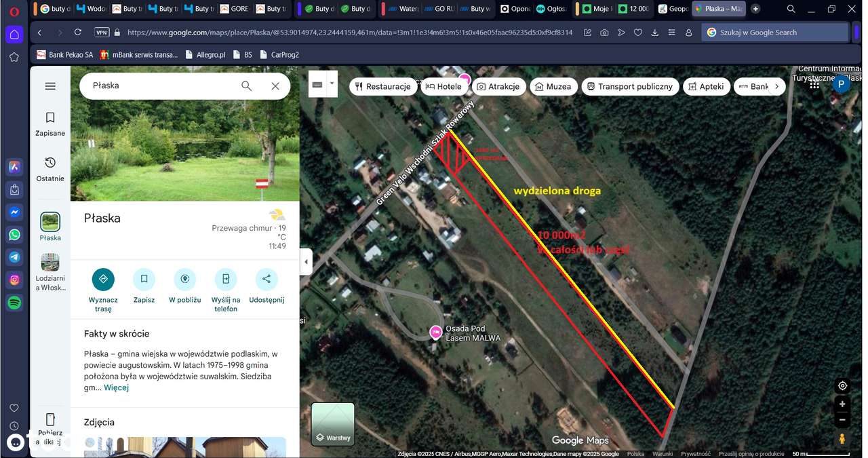The image size is (868, 458).
Task: Open the mBank serwis transakcyjny bookmark
Action: (x=138, y=55)
